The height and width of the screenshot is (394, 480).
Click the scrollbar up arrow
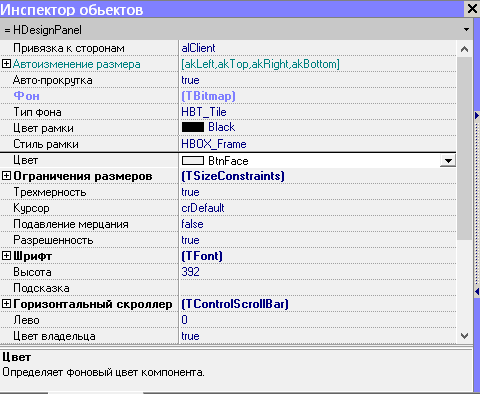464,49
